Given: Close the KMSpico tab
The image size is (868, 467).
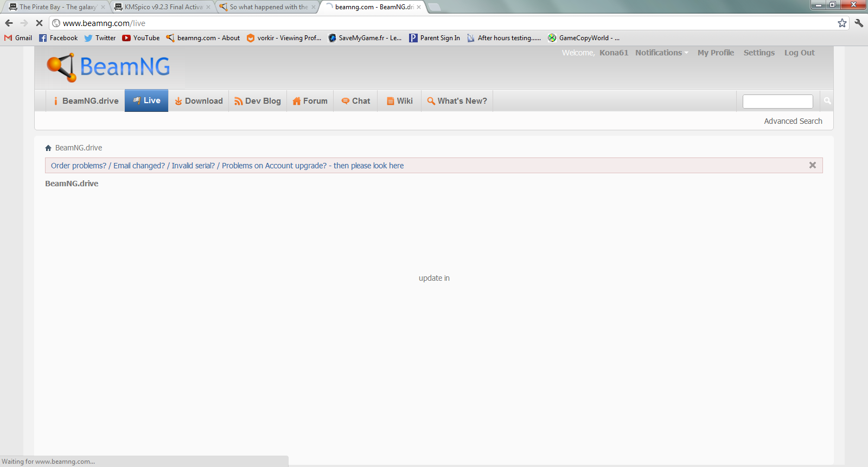Looking at the screenshot, I should tap(208, 7).
